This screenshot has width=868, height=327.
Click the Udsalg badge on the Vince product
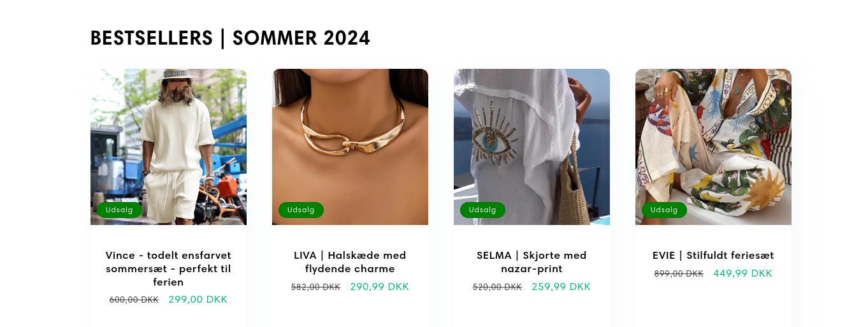point(119,210)
